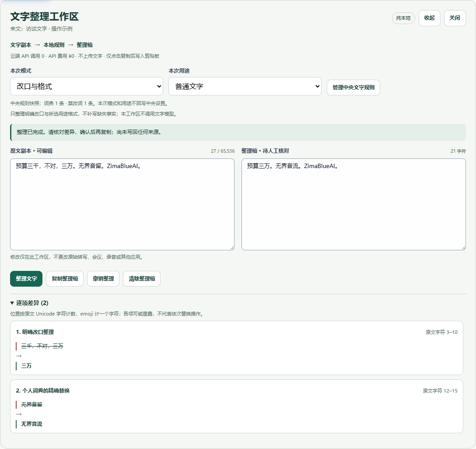Click the 文字副本 step label
The image size is (476, 449).
point(21,45)
